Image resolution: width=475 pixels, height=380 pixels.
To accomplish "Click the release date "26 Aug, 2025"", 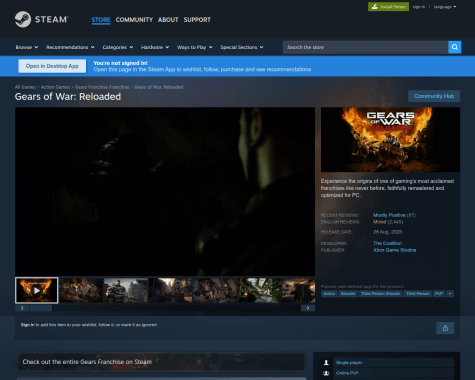I will 387,232.
